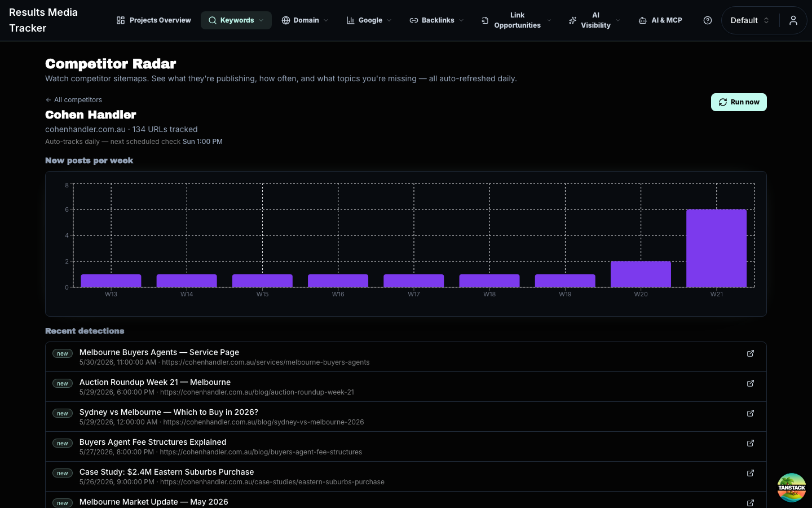Screen dimensions: 812x508
Task: Click Case Study: $2.4M Eastern Suburbs Purchase
Action: point(167,472)
